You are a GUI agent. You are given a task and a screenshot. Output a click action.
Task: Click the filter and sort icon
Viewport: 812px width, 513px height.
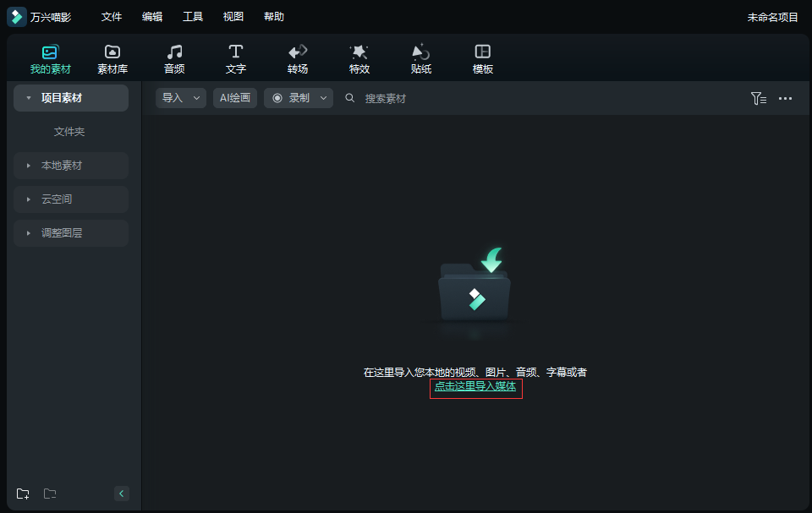[758, 99]
